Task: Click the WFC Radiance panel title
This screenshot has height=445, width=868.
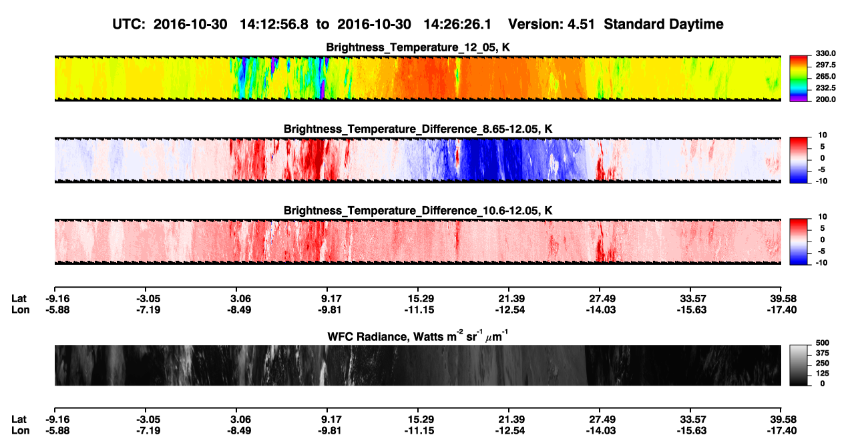Action: (418, 336)
